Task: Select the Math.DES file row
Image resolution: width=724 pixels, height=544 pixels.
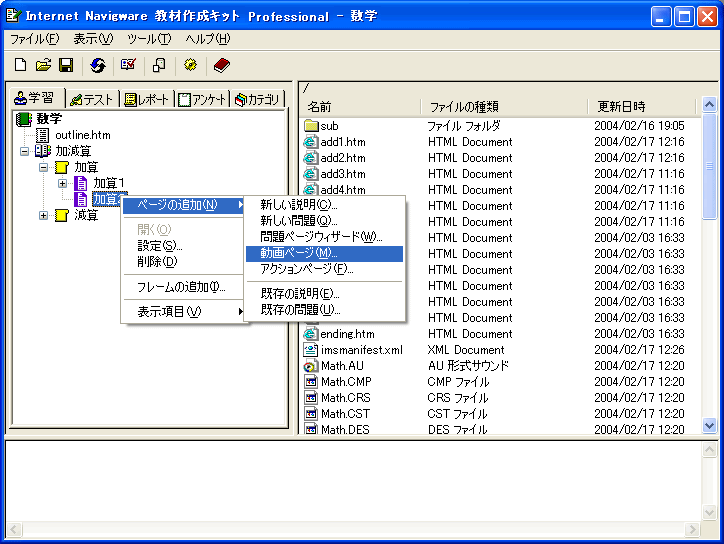Action: (501, 429)
